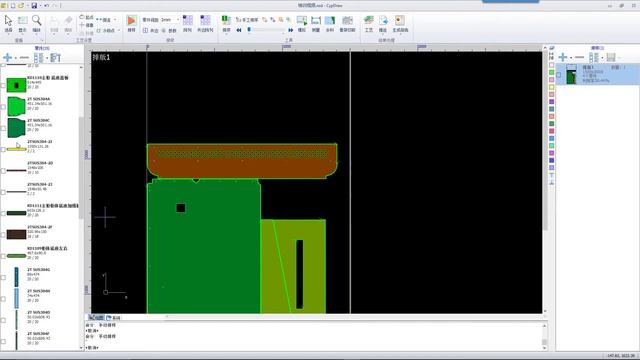Tick checkbox of the dark green 50S304C part
The image size is (640, 360).
point(3,128)
